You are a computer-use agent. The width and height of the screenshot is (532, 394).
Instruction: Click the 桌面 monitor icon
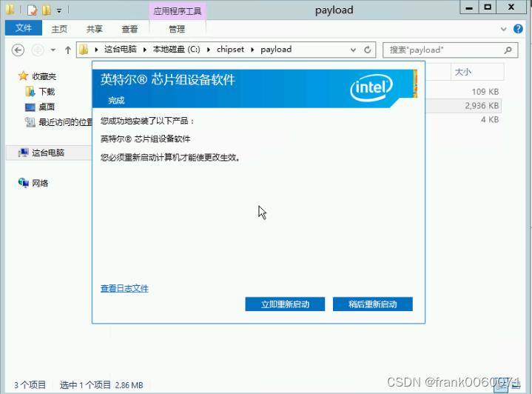point(30,107)
